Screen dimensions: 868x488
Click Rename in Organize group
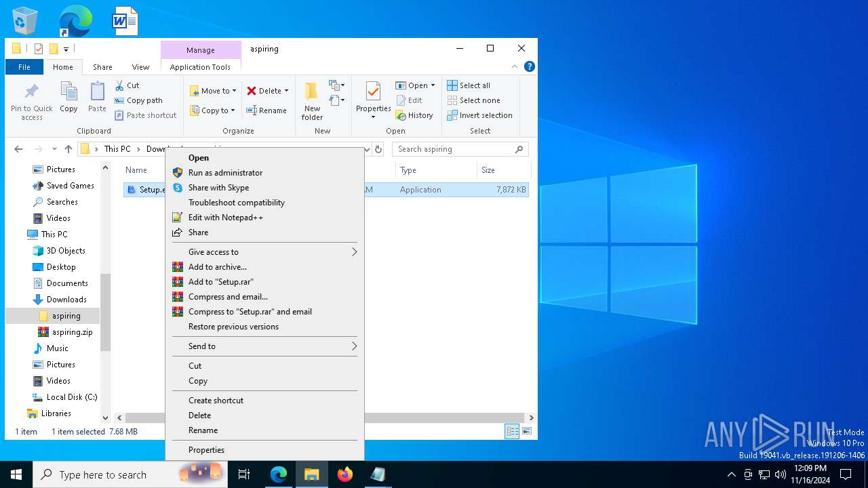point(267,110)
